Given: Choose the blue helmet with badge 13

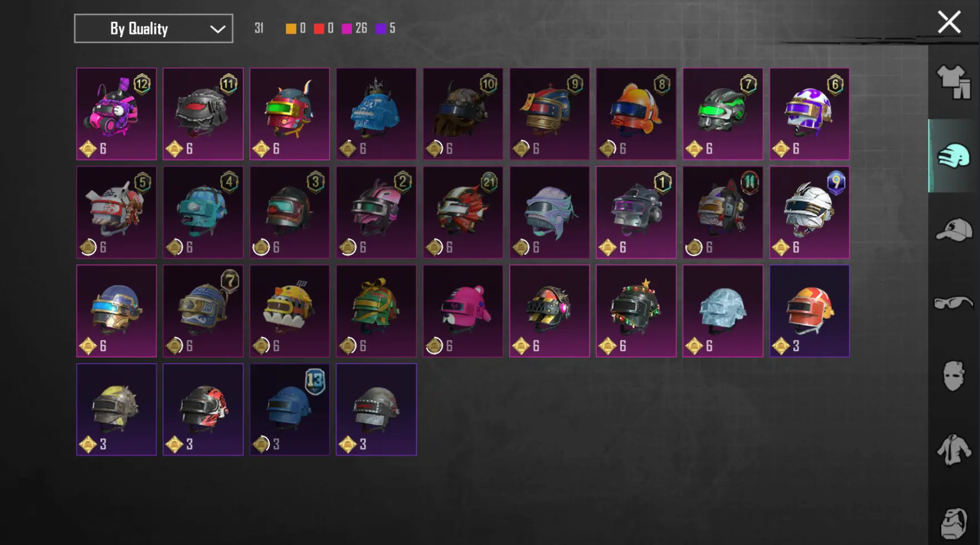Looking at the screenshot, I should click(289, 410).
